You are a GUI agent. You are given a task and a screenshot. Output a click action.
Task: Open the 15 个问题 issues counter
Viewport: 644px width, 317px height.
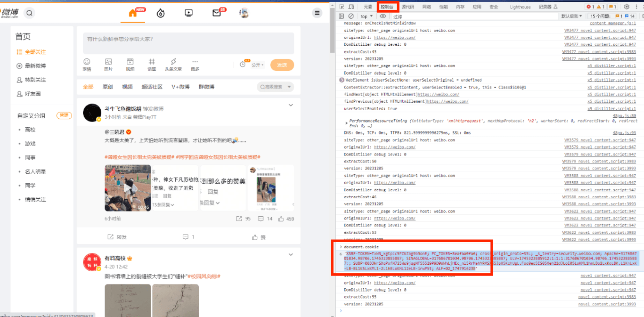tap(612, 16)
